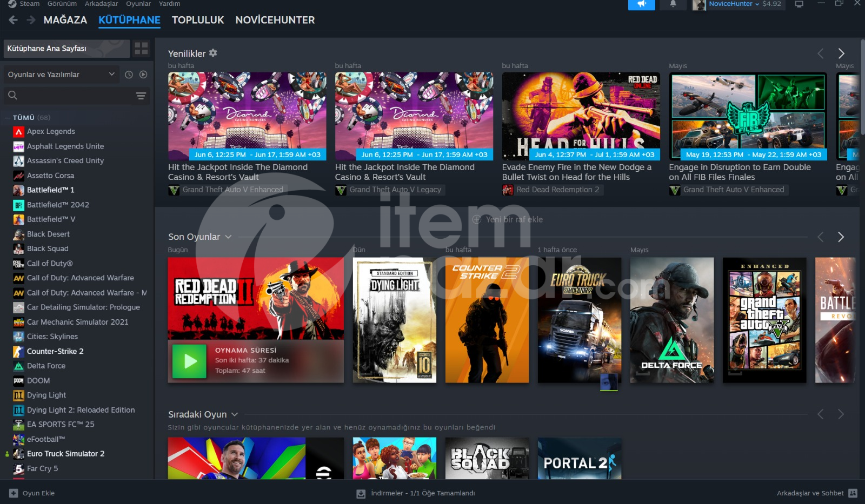The image size is (865, 504).
Task: Select Euro Truck Simulator 2 in list
Action: pos(65,454)
